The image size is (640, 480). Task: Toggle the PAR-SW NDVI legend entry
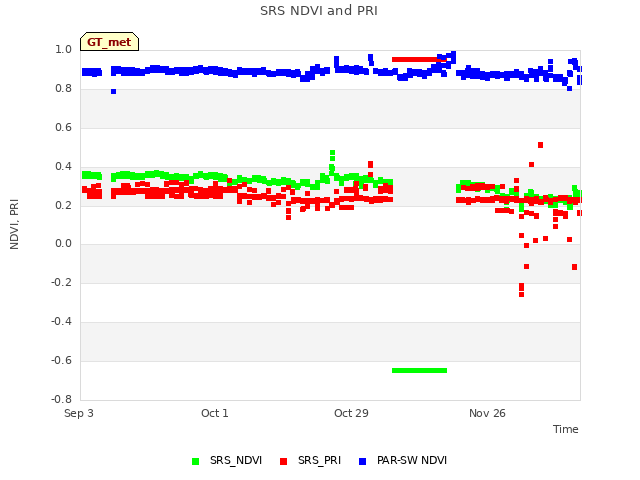pos(403,460)
